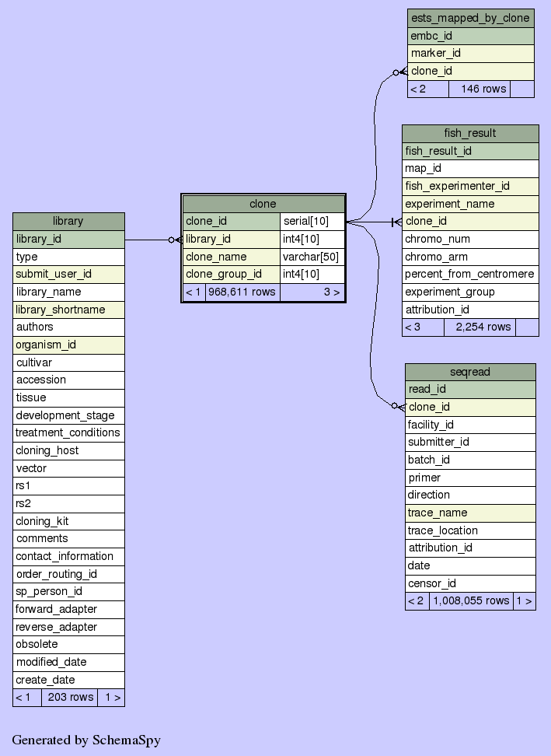Click fish_experimenter_id in fish_result table
Viewport: 551px width, 756px height.
point(469,186)
